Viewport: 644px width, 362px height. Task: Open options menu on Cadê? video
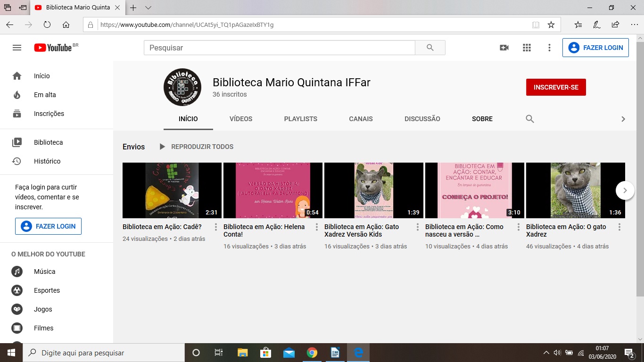coord(215,227)
